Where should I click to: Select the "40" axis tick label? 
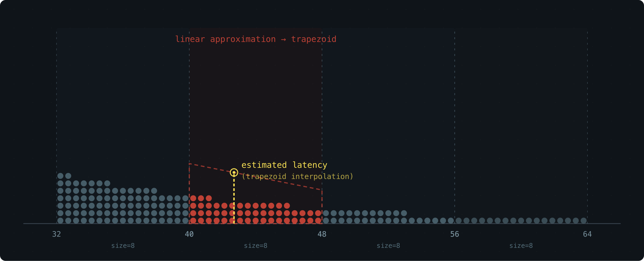pos(189,234)
